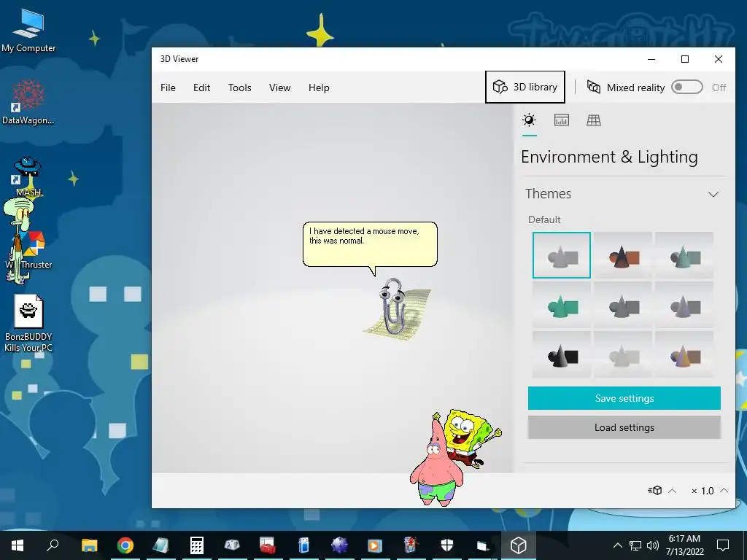The height and width of the screenshot is (560, 747).
Task: Open the Windows Start menu
Action: [18, 545]
